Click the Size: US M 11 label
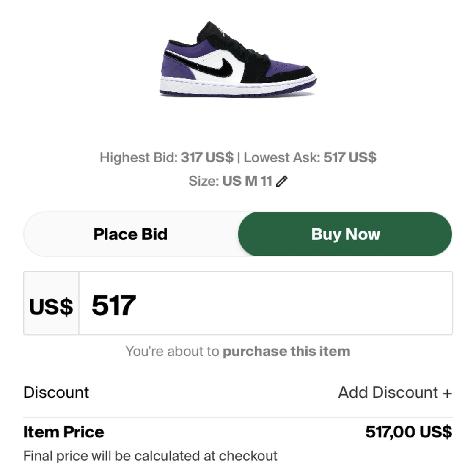Screen dimensions: 476x476 [x=231, y=180]
